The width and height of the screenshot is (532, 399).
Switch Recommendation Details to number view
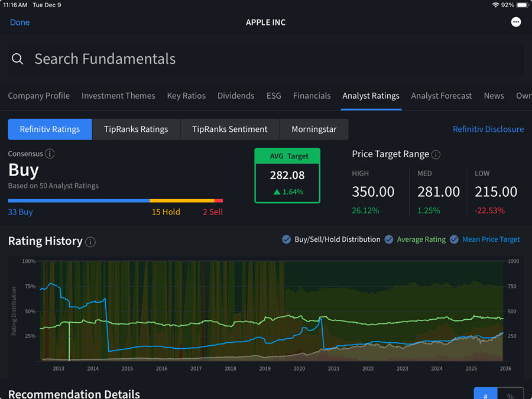[x=485, y=394]
